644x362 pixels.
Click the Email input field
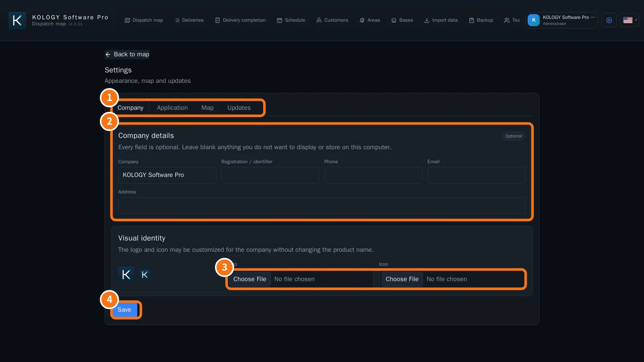point(477,175)
